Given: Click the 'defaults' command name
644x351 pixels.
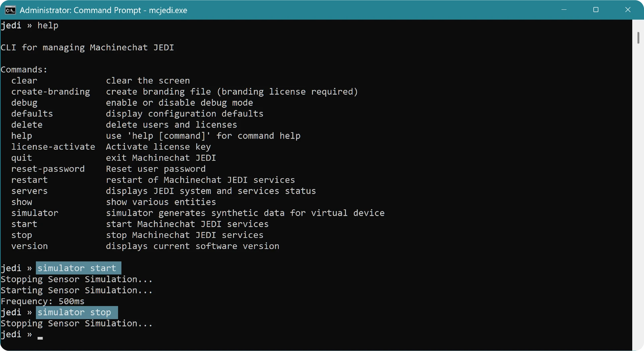Looking at the screenshot, I should click(x=32, y=114).
